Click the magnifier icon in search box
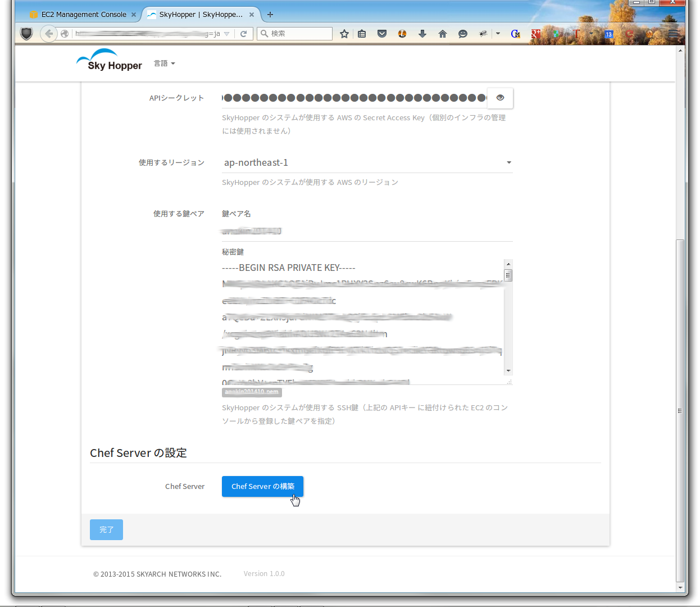This screenshot has height=607, width=700. click(x=264, y=34)
